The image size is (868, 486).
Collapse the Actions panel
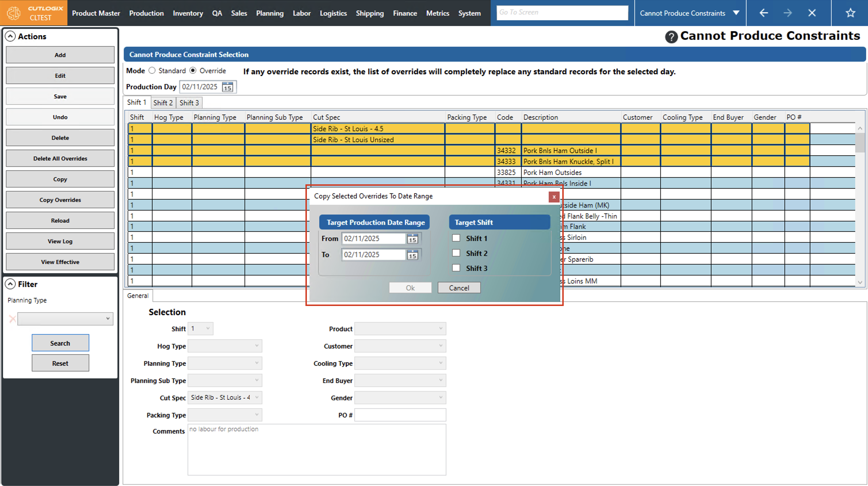10,37
